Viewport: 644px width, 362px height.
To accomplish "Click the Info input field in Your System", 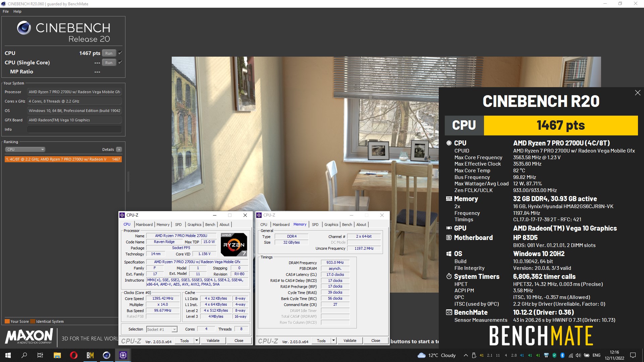I will click(x=74, y=129).
